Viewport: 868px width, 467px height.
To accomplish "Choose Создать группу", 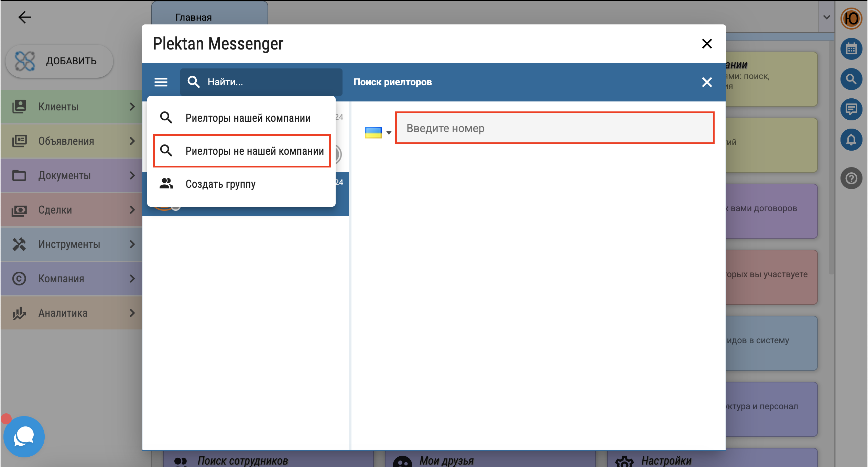I will pos(241,184).
